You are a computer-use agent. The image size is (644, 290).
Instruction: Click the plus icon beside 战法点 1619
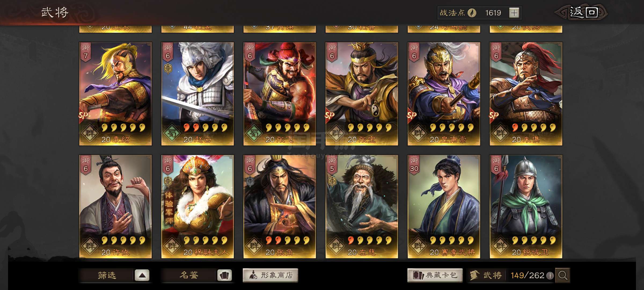click(x=514, y=13)
